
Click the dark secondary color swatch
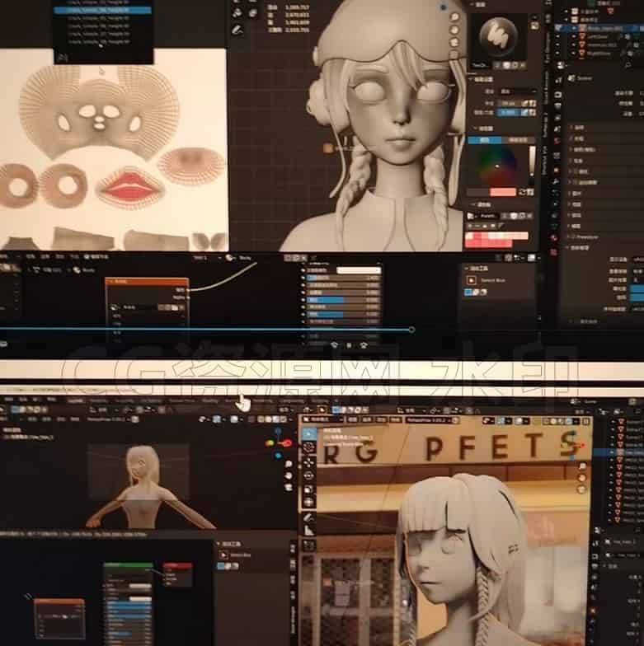[478, 192]
